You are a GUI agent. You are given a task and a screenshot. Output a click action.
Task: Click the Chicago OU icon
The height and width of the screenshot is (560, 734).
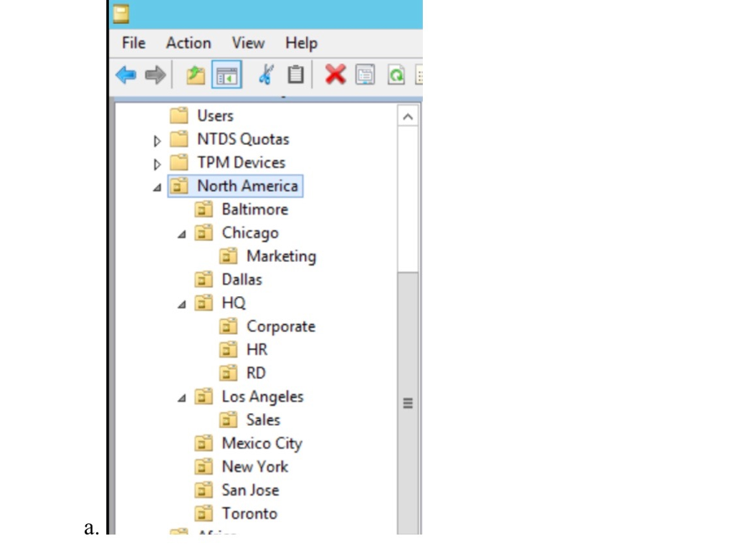click(x=204, y=232)
